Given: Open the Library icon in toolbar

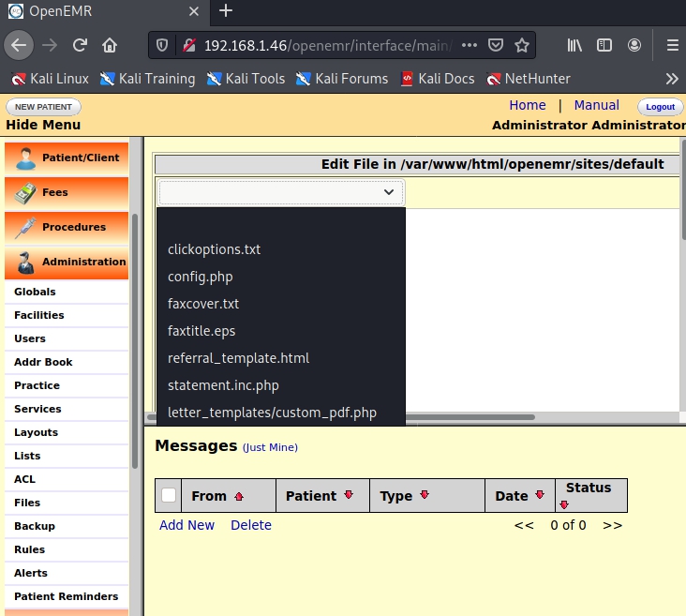Looking at the screenshot, I should click(574, 45).
